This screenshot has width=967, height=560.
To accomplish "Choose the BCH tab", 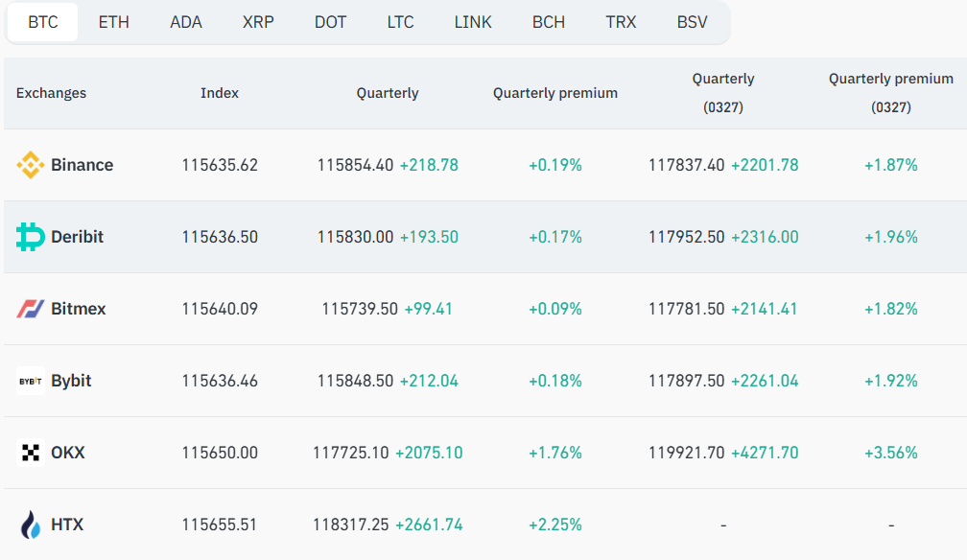I will [x=549, y=22].
